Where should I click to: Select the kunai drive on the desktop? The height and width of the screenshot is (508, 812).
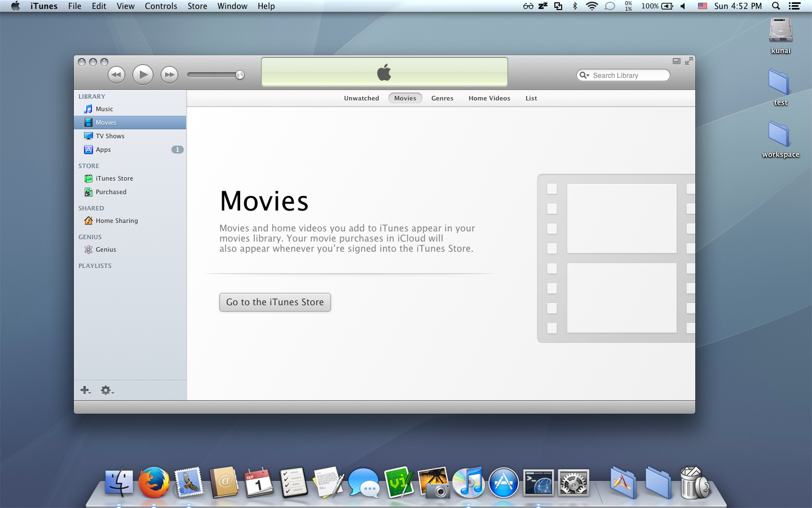(781, 36)
